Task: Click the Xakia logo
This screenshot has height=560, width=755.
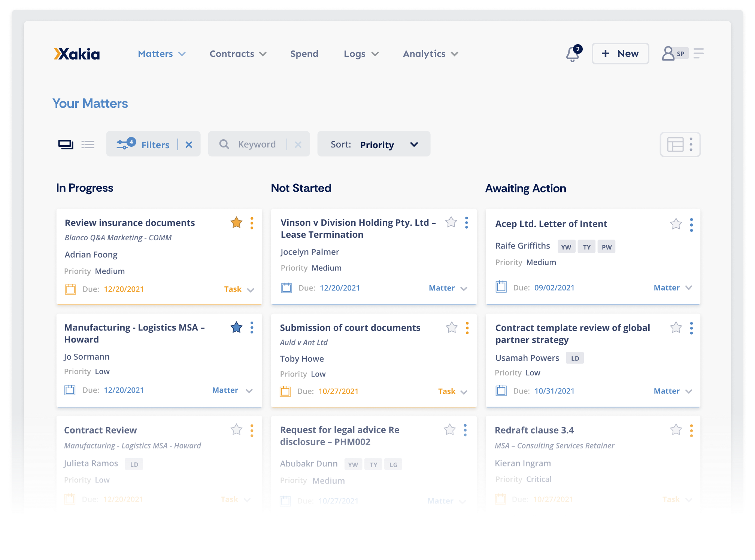Action: pyautogui.click(x=77, y=54)
